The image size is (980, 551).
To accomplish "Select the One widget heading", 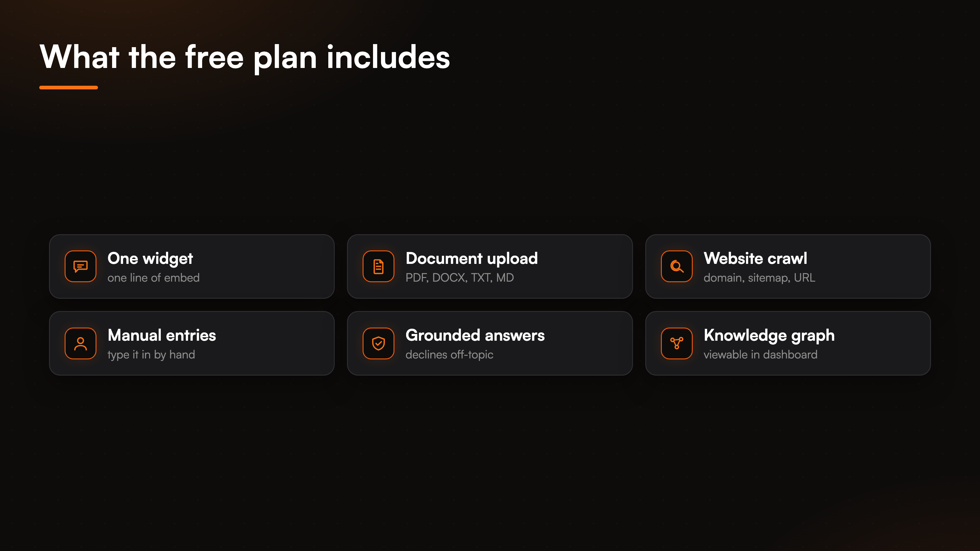I will (x=150, y=259).
